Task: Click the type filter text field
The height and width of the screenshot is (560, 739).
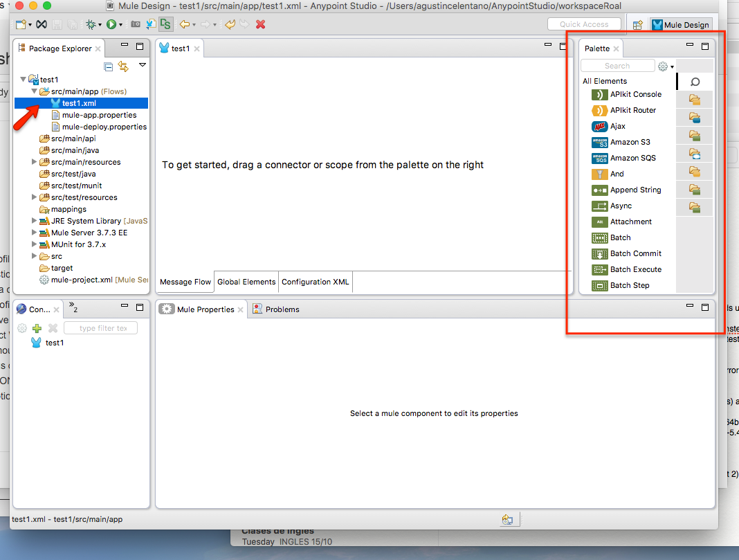Action: click(101, 328)
